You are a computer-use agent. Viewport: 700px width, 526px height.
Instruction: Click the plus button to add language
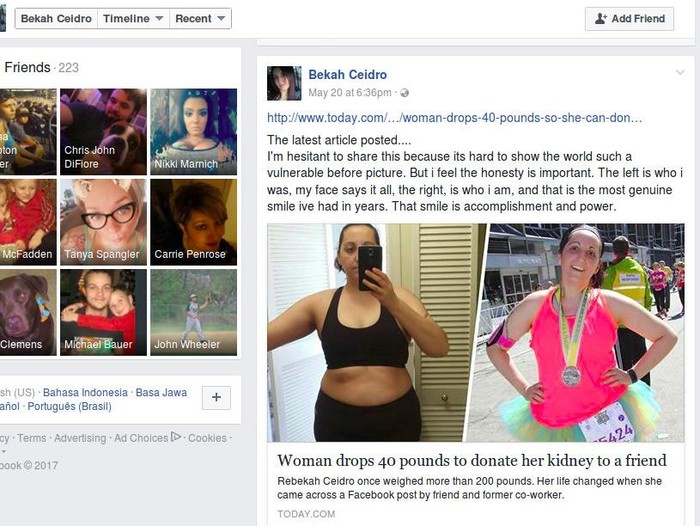pyautogui.click(x=216, y=397)
